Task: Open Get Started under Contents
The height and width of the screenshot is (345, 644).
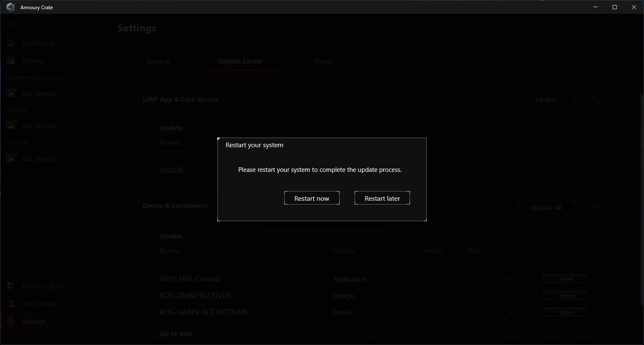Action: click(39, 158)
